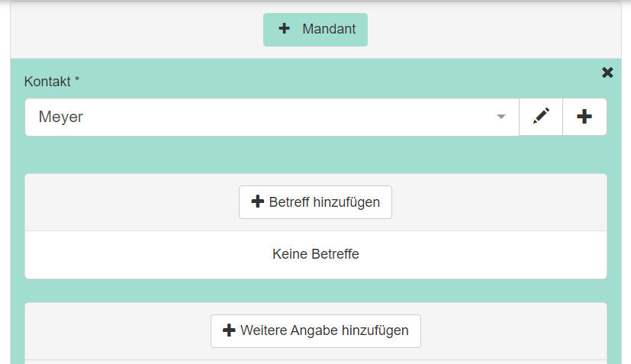Screen dimensions: 631x364
Task: Click the required asterisk beside Kontakt
Action: pyautogui.click(x=77, y=80)
